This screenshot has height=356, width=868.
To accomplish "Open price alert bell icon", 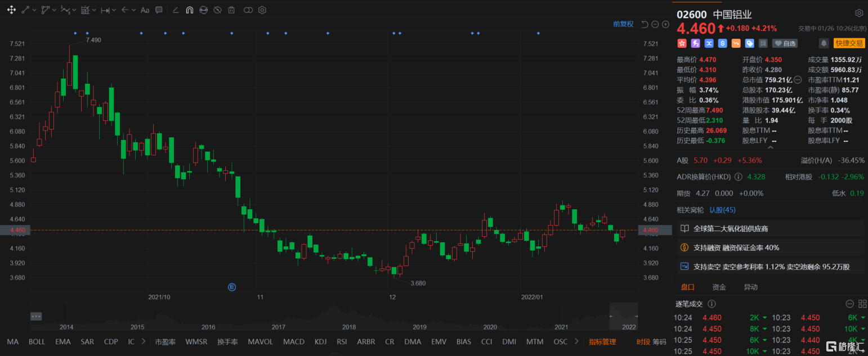I will coord(824,43).
